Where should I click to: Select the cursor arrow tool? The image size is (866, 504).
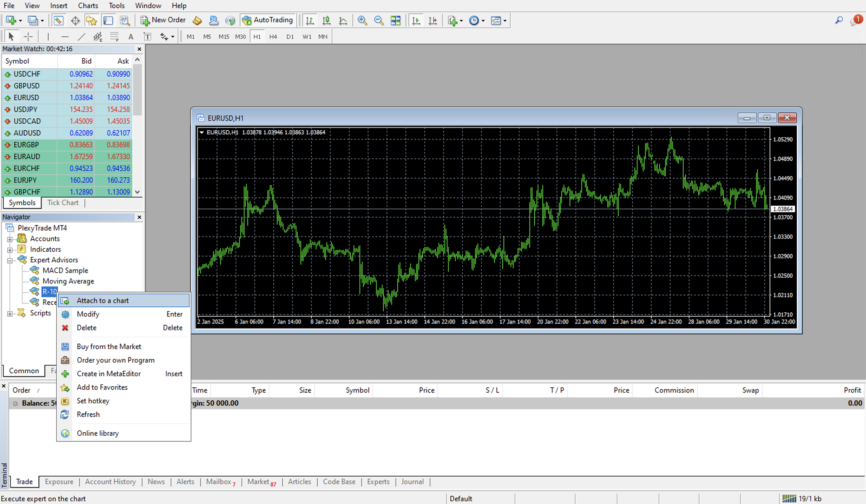tap(11, 36)
